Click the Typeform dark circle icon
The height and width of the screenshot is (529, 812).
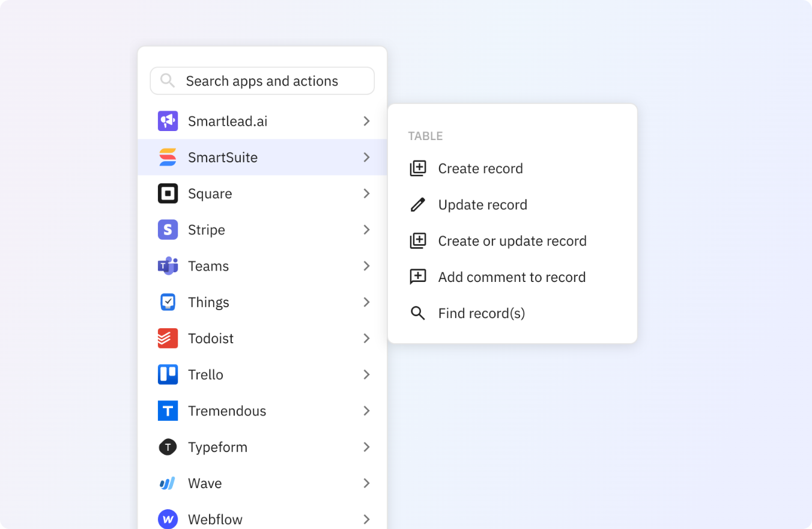[168, 447]
